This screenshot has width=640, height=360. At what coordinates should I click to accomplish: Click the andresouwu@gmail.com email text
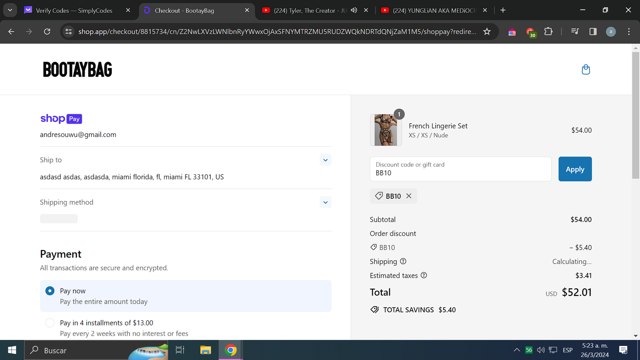click(x=78, y=135)
